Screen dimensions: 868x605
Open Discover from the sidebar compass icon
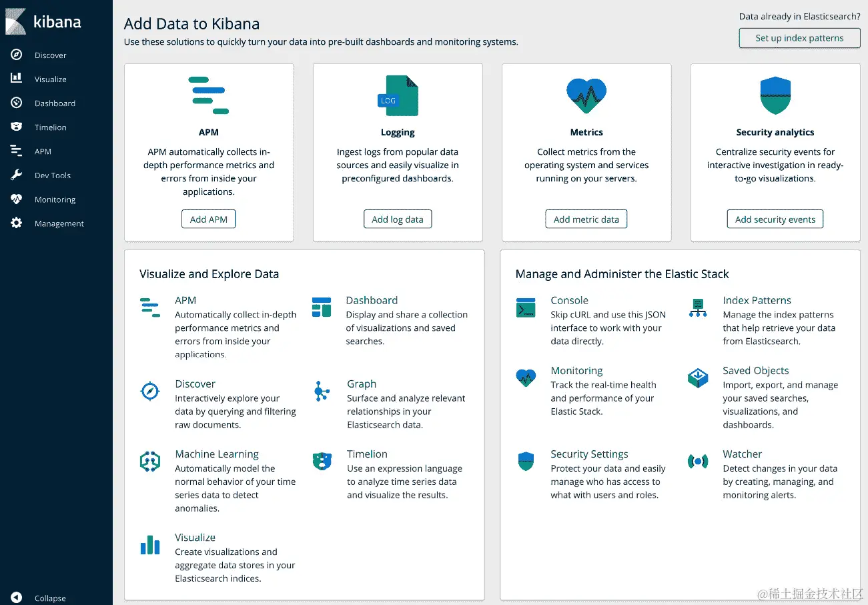click(17, 55)
